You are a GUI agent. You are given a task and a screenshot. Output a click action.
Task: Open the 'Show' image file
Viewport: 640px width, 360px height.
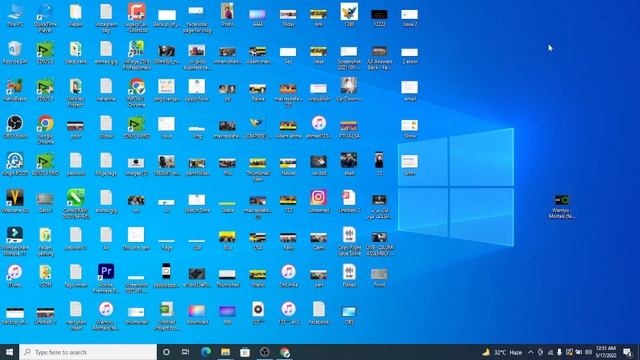click(x=409, y=128)
